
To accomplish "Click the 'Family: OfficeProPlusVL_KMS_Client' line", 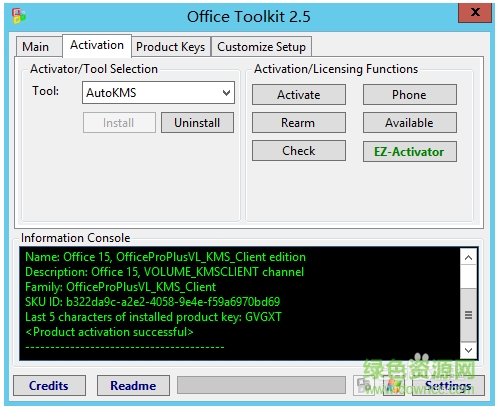I will pos(121,287).
